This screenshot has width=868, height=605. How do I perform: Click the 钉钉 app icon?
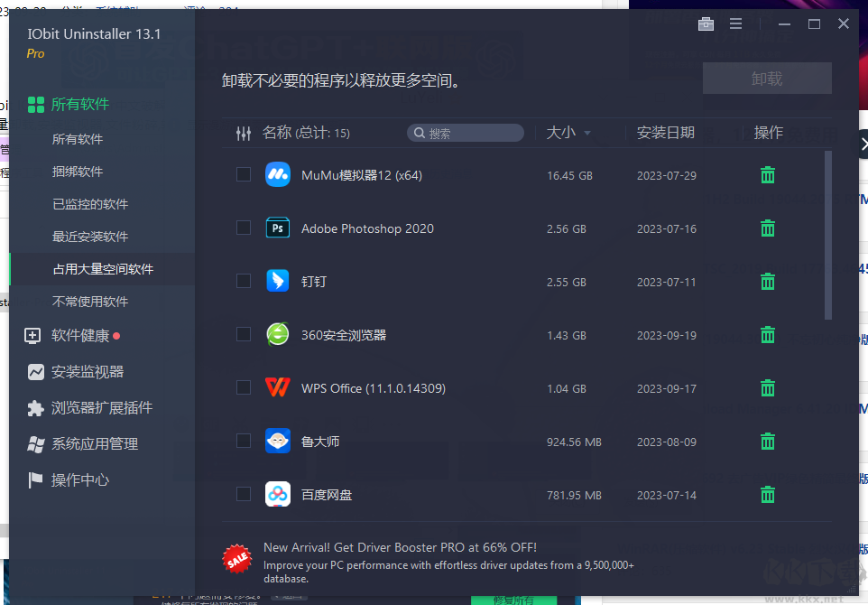point(278,281)
